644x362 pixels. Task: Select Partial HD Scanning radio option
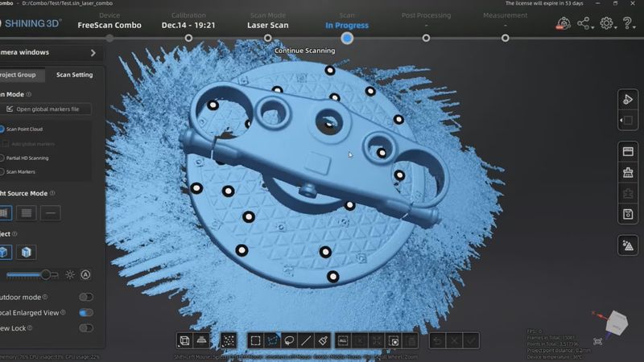point(2,158)
